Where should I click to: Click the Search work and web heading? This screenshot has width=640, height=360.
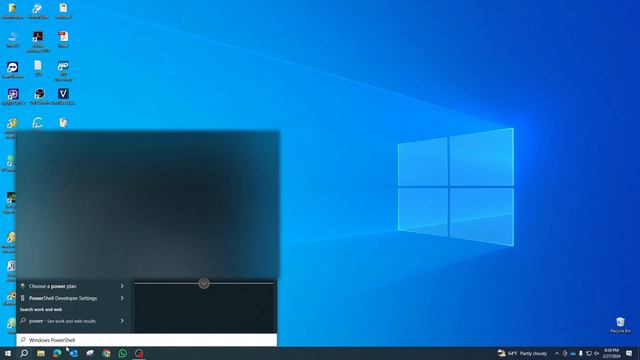coord(41,309)
